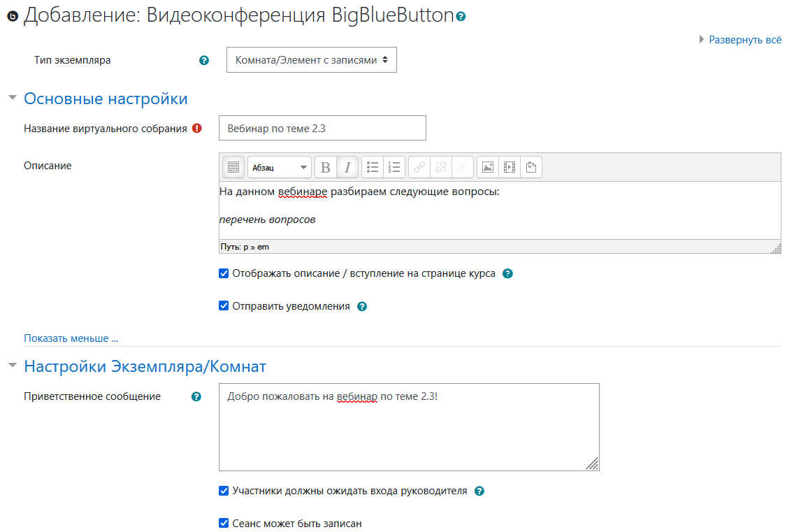787x532 pixels.
Task: Toggle the editor toolbar expand icon
Action: click(233, 167)
